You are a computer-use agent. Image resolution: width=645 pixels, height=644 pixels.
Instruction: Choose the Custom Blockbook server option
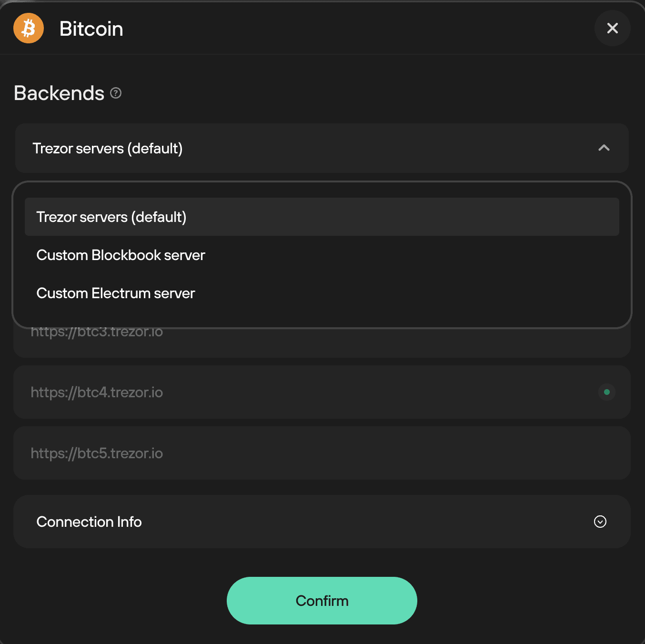click(322, 255)
